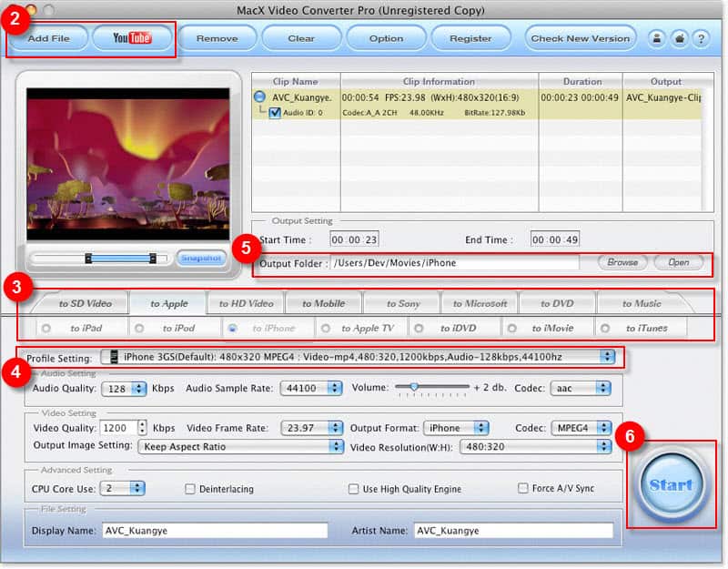Click the Remove icon

tap(217, 38)
